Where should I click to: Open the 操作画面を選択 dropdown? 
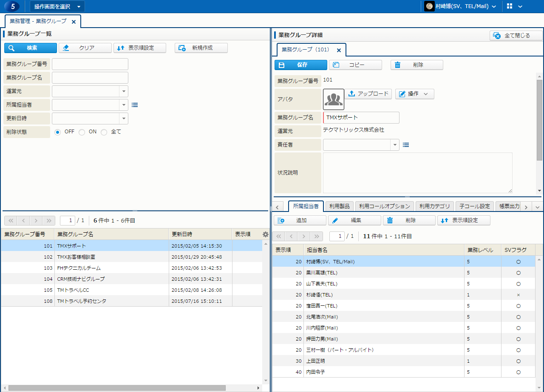57,6
